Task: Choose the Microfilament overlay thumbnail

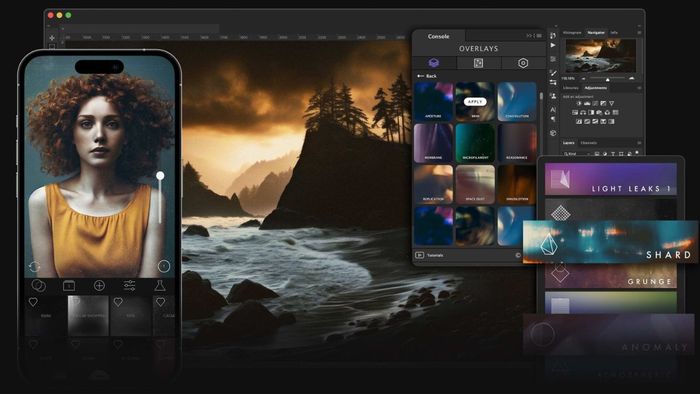Action: (475, 143)
